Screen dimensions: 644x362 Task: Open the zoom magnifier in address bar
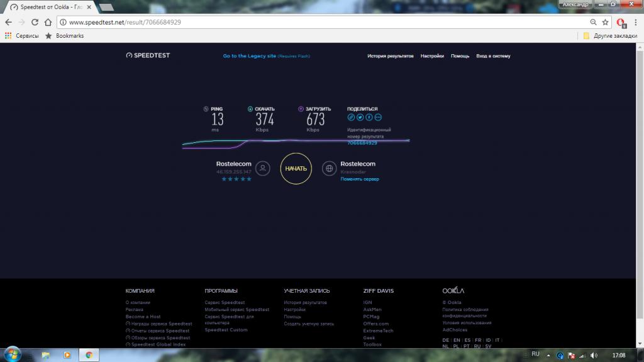[x=593, y=22]
